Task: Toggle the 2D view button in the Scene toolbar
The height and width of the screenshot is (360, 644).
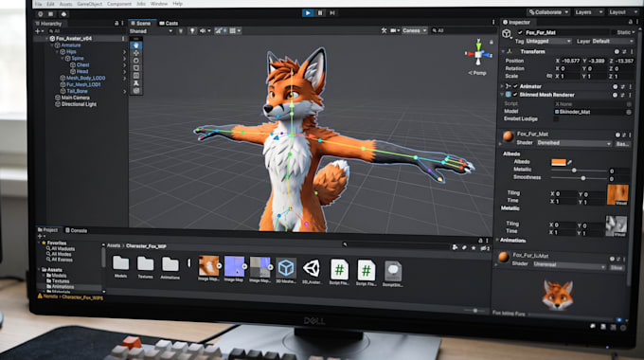Action: 180,31
